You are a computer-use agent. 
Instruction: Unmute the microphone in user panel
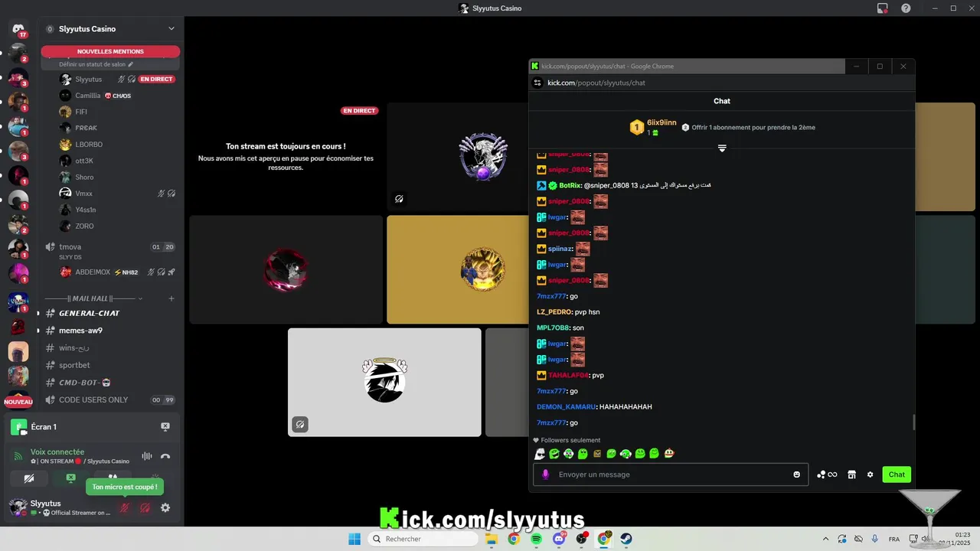(x=124, y=507)
